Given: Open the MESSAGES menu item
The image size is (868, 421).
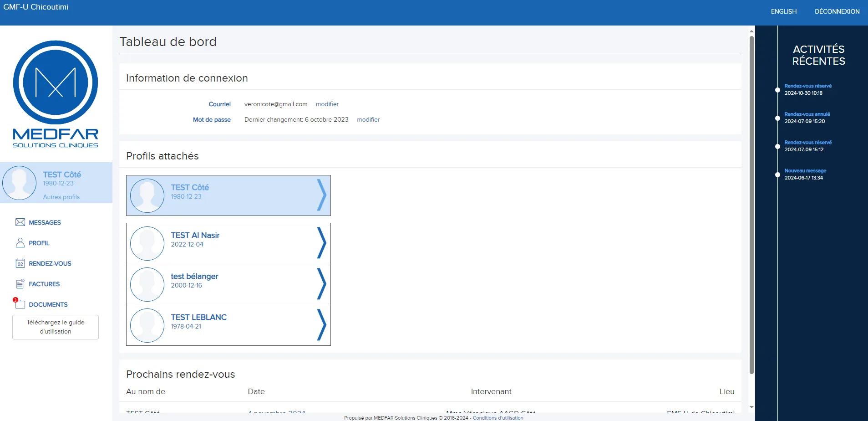Looking at the screenshot, I should click(45, 222).
